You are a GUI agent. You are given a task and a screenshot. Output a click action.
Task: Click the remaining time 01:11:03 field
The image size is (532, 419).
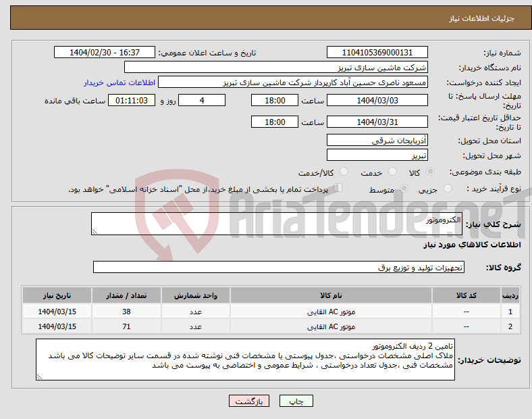132,101
